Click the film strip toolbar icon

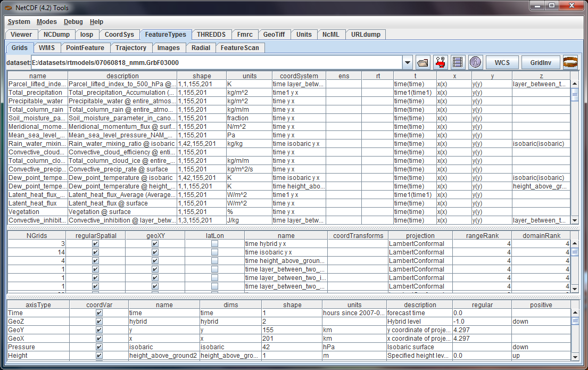(x=458, y=62)
